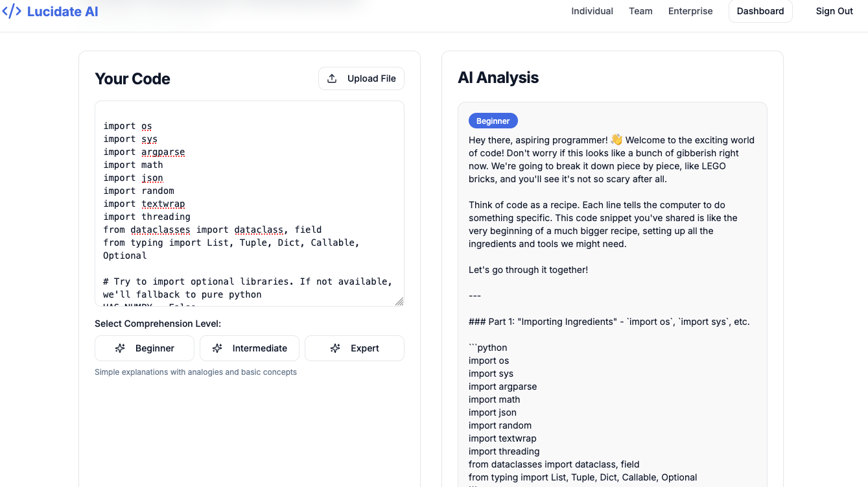Click 'from dataclasses import dataclass, field' in the editor
Screen dimensions: 868x487
click(x=213, y=230)
